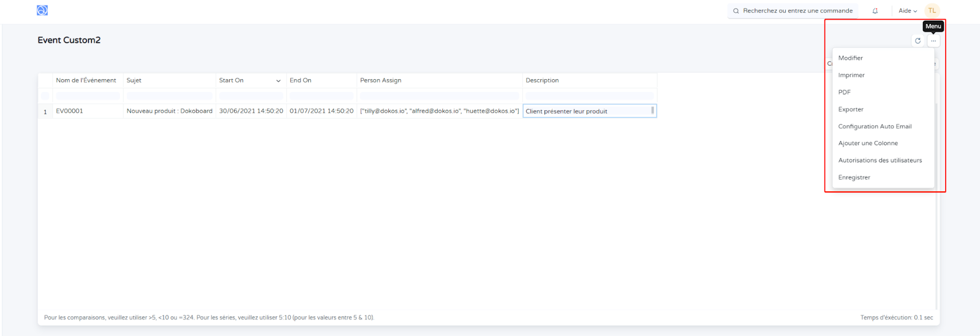Image resolution: width=980 pixels, height=336 pixels.
Task: Expand the Aide help dropdown
Action: tap(908, 11)
